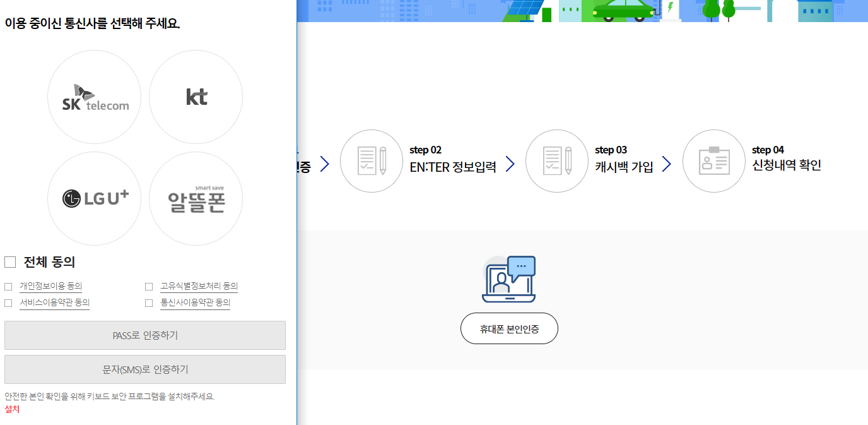
Task: Click the keyboard security program notice text
Action: (110, 397)
